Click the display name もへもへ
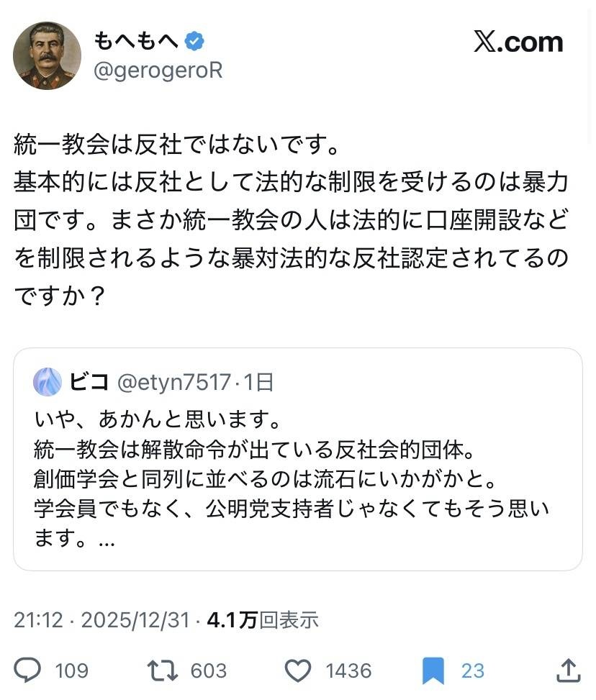596x700 pixels. 135,42
